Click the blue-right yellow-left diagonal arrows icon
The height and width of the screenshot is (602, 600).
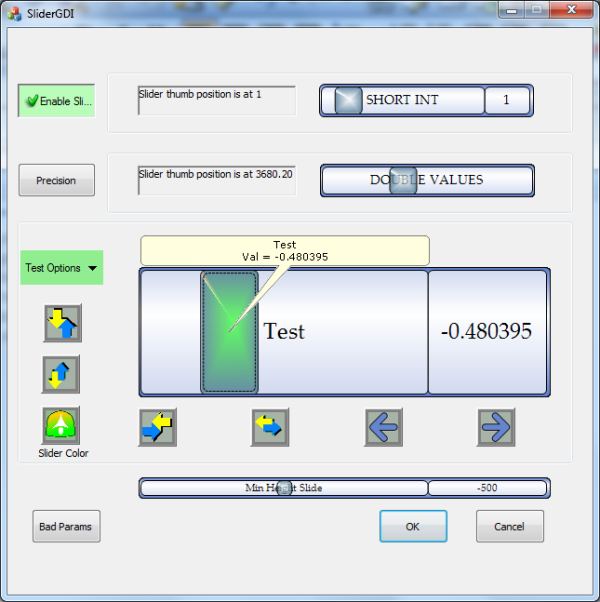157,427
